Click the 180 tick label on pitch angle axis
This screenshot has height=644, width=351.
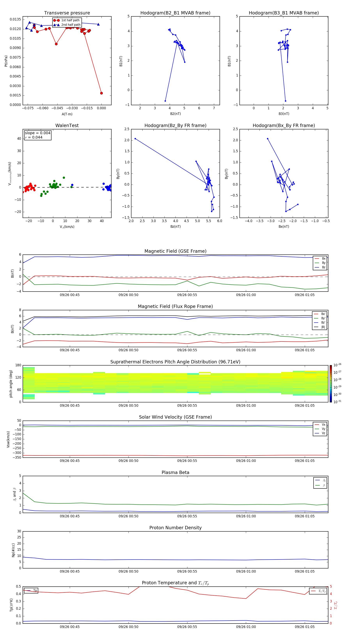pyautogui.click(x=18, y=365)
